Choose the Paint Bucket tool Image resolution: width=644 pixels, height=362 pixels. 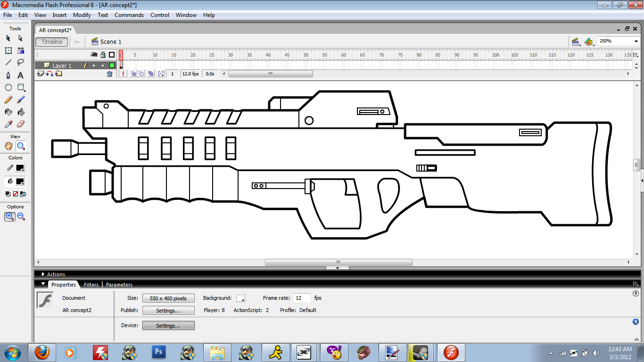[x=21, y=112]
